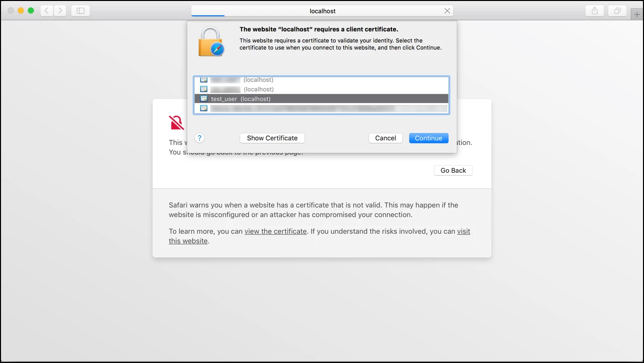Image resolution: width=644 pixels, height=363 pixels.
Task: Select the second blurred (localhost) certificate row
Action: click(x=321, y=89)
